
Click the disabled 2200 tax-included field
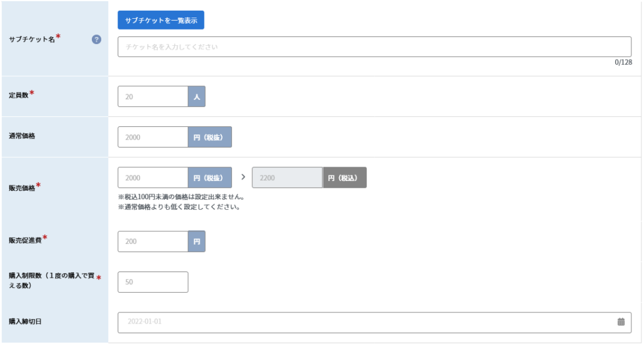click(x=287, y=178)
